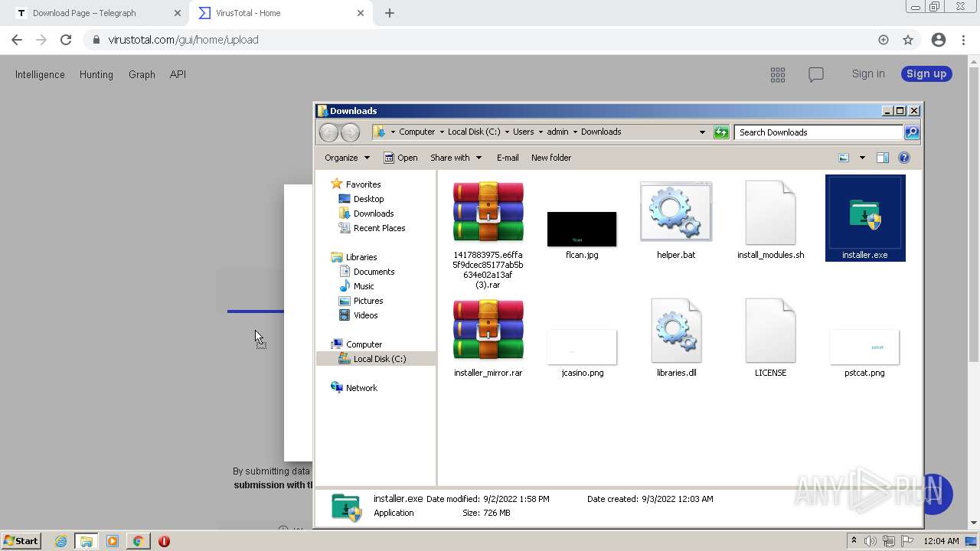980x551 pixels.
Task: Reload the VirusTotal page
Action: click(66, 40)
